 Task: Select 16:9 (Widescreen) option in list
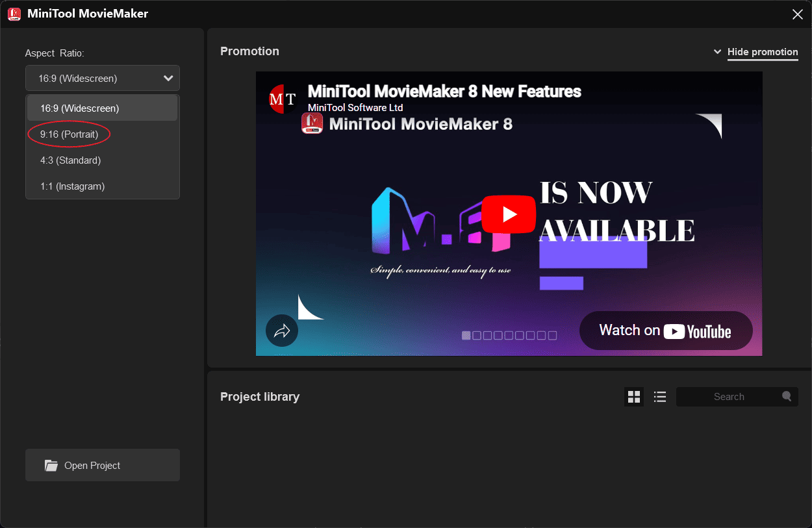103,108
